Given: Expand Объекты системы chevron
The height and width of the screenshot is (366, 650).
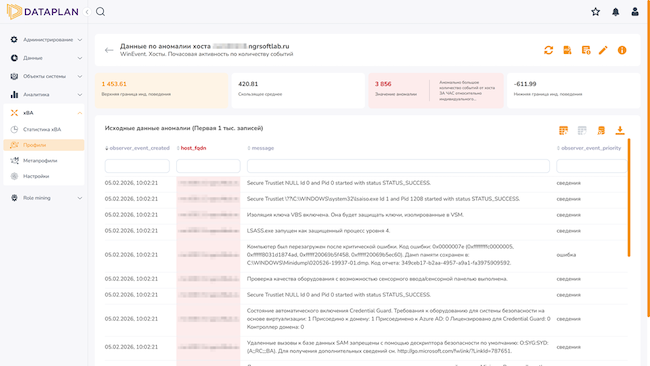Looking at the screenshot, I should click(x=80, y=76).
